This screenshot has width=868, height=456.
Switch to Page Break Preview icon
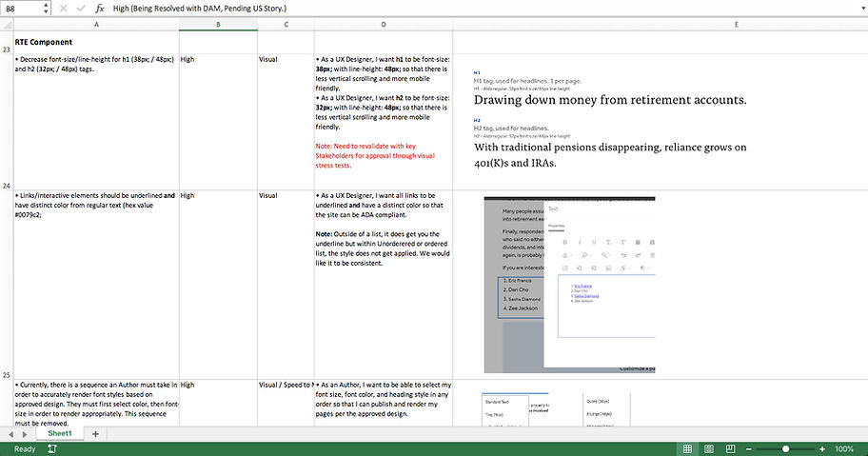tap(730, 448)
